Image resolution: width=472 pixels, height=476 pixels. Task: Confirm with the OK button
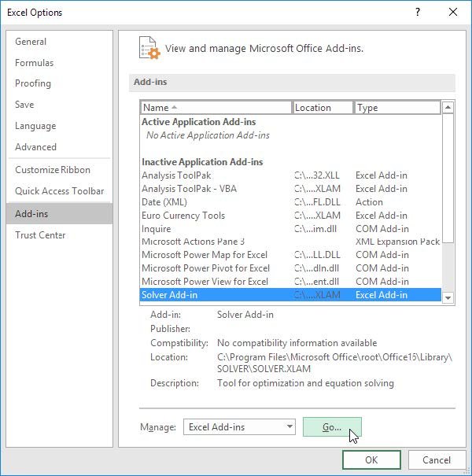tap(371, 460)
